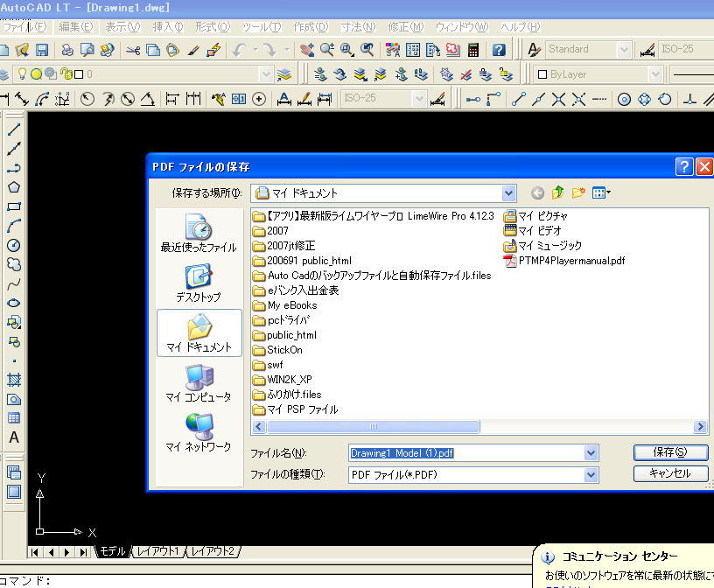Go up one folder level in dialog
This screenshot has height=588, width=714.
(558, 193)
